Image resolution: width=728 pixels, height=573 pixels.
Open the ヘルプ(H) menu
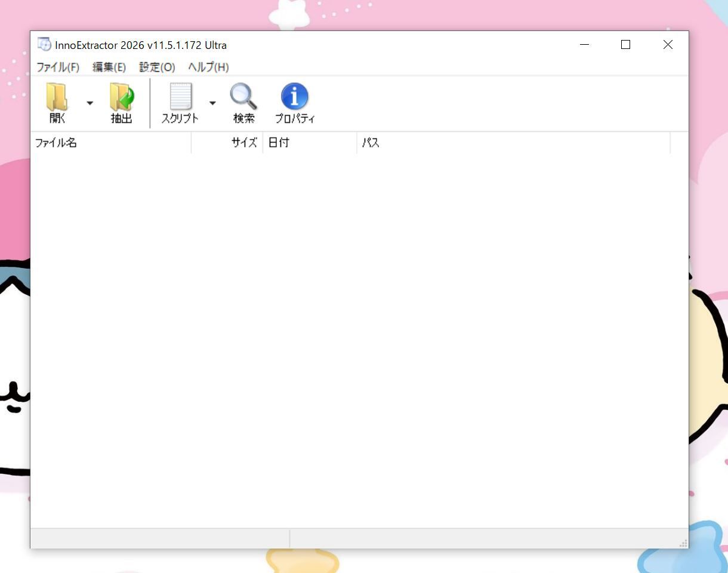coord(208,67)
